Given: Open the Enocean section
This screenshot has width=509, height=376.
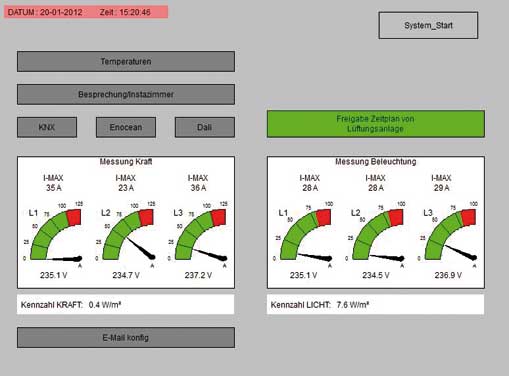Looking at the screenshot, I should 126,127.
